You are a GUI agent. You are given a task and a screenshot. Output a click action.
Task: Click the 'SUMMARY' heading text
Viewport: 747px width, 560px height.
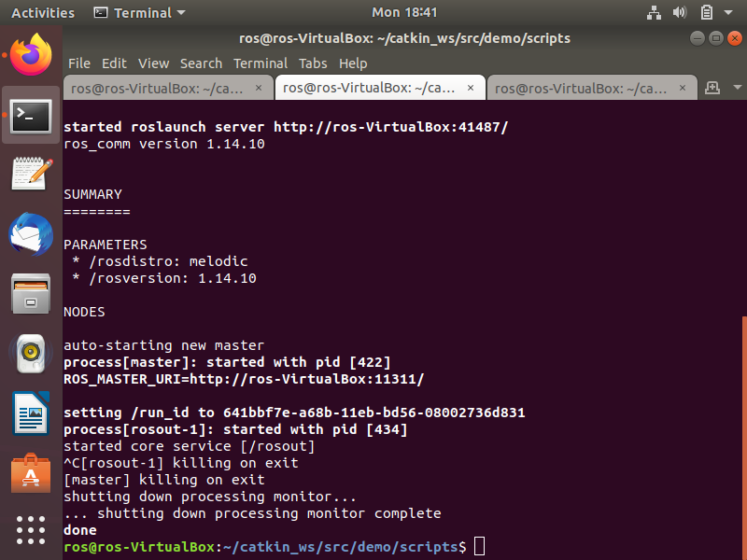coord(92,194)
